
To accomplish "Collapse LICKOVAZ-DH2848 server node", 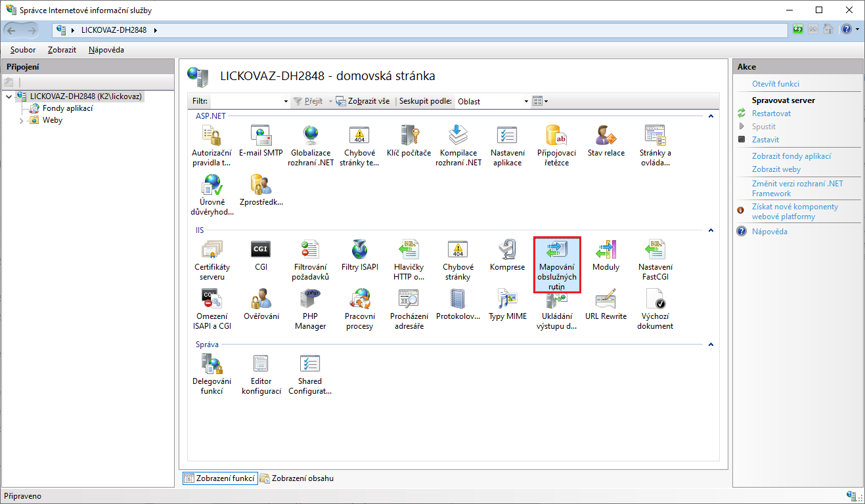I will point(9,96).
